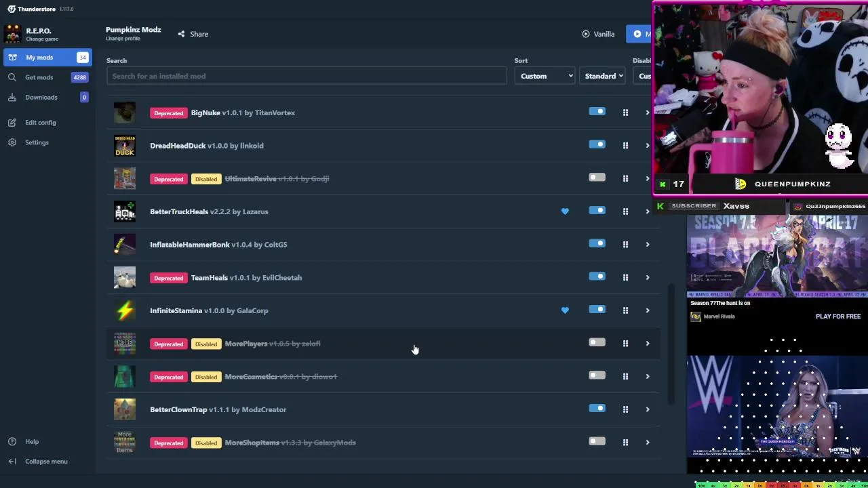Viewport: 868px width, 488px height.
Task: Expand the BetterClownTrap mod row
Action: click(647, 409)
